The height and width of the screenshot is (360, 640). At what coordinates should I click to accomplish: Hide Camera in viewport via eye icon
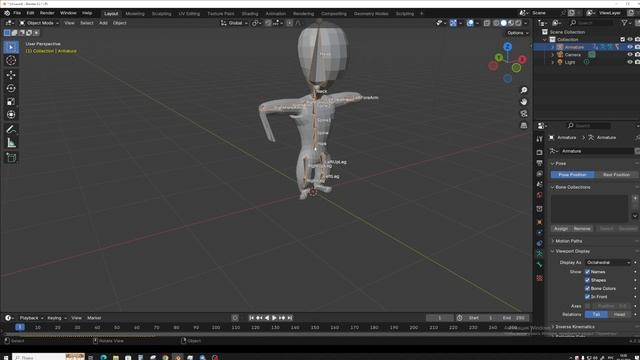click(x=630, y=55)
